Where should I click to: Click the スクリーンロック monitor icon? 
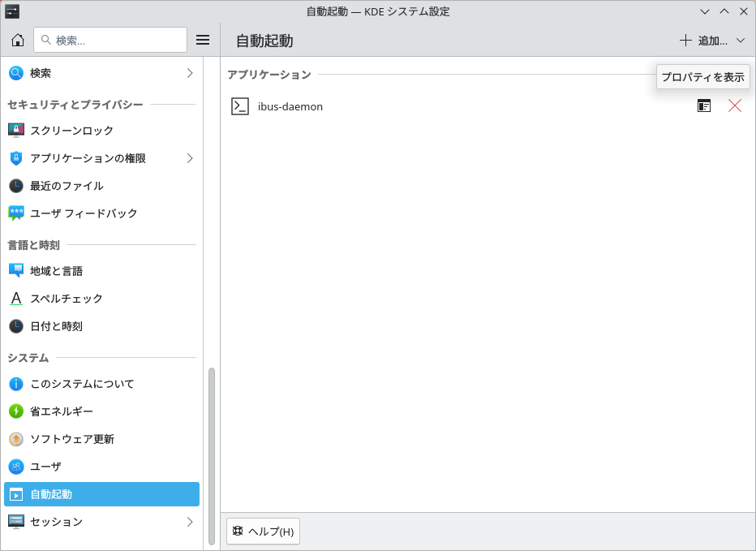pos(16,131)
